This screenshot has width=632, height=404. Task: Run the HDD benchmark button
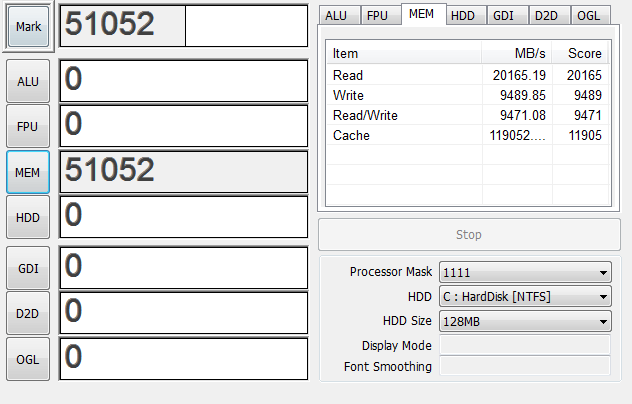[28, 217]
